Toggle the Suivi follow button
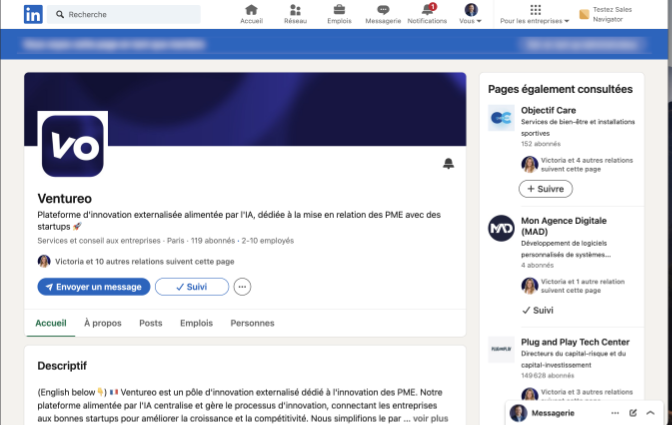The image size is (672, 425). tap(192, 287)
